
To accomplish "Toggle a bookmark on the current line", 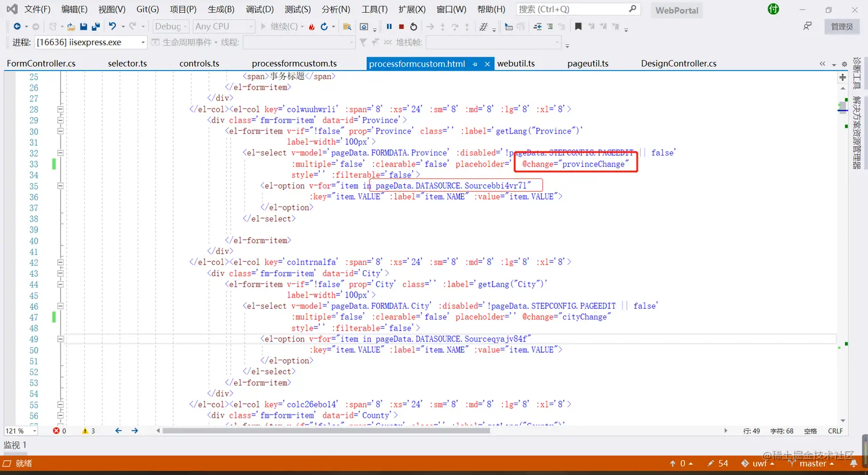I will (578, 26).
